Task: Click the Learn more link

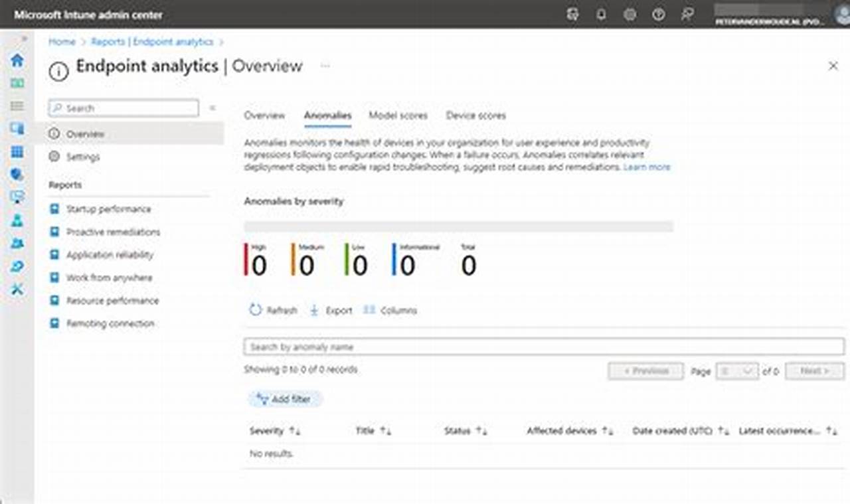Action: (x=647, y=167)
